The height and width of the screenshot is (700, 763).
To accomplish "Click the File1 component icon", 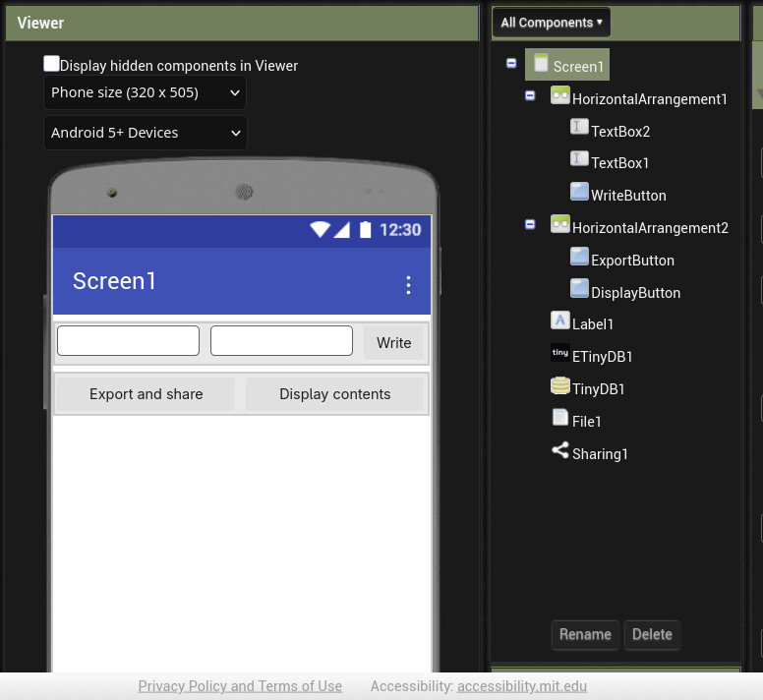I will click(x=559, y=419).
